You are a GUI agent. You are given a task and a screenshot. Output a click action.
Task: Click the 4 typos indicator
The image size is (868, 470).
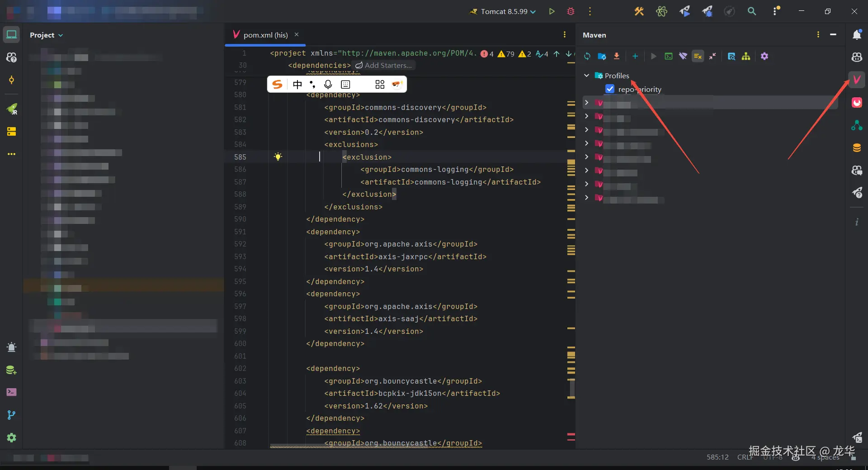click(542, 54)
